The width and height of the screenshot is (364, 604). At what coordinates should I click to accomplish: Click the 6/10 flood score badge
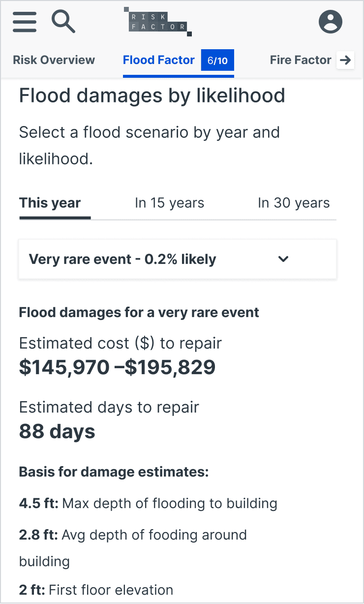coord(217,61)
